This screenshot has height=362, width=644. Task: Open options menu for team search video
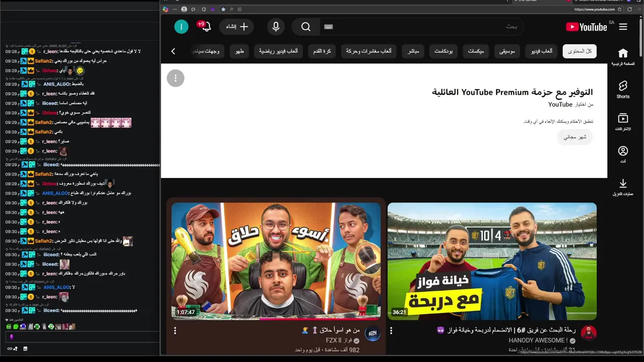(391, 331)
